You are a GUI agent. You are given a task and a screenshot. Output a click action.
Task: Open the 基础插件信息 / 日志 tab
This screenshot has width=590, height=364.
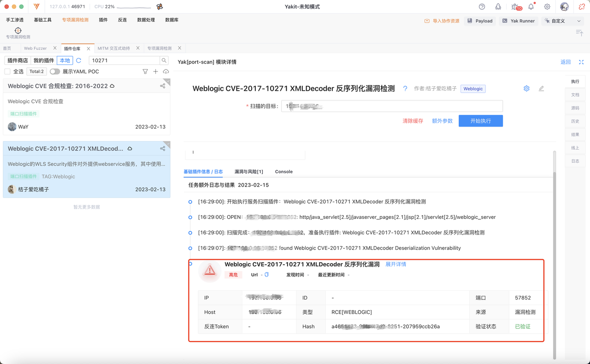[x=203, y=172]
